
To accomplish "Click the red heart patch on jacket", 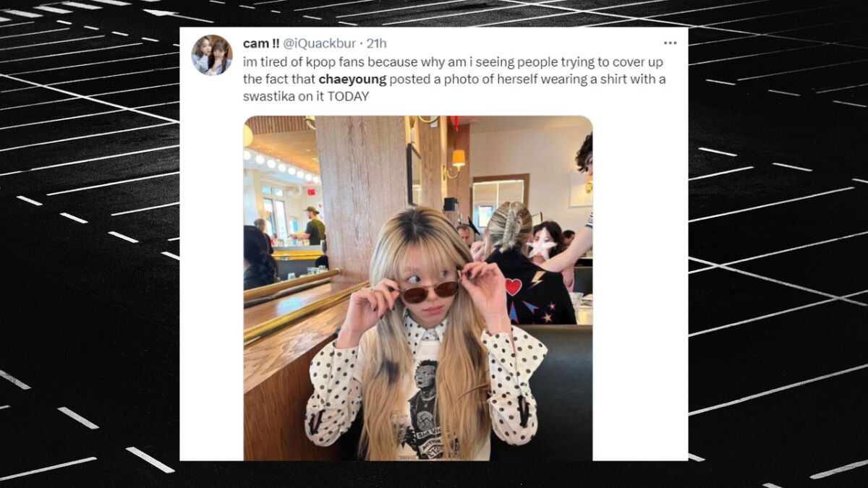I will click(x=513, y=286).
